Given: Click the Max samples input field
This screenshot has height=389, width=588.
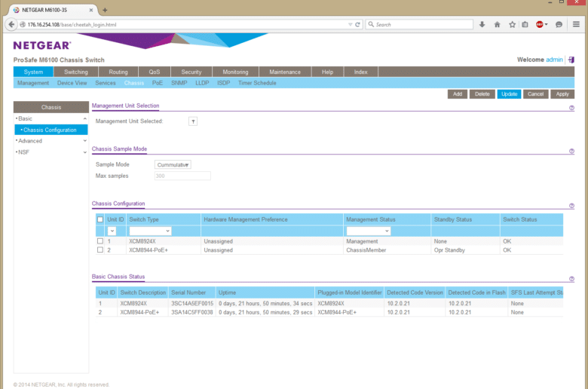Looking at the screenshot, I should coord(182,176).
